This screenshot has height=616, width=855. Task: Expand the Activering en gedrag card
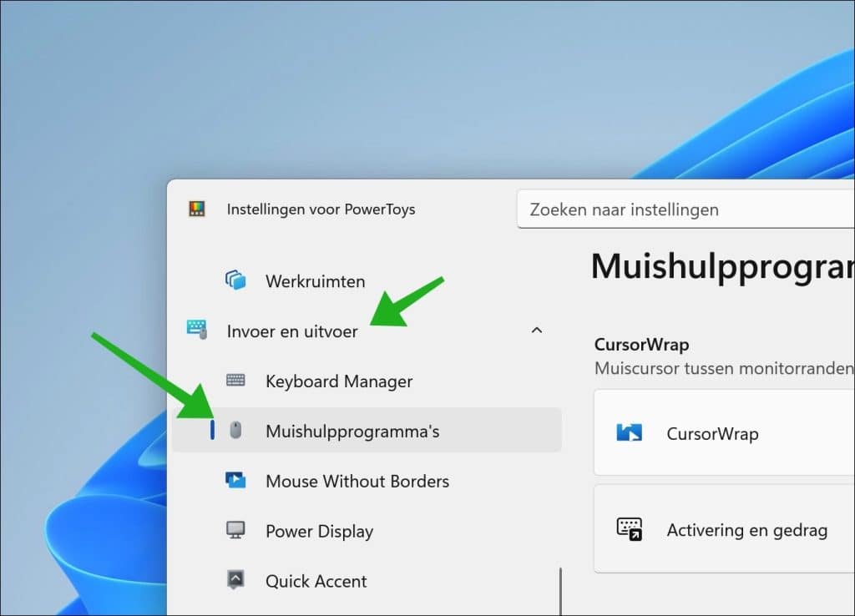pyautogui.click(x=724, y=529)
